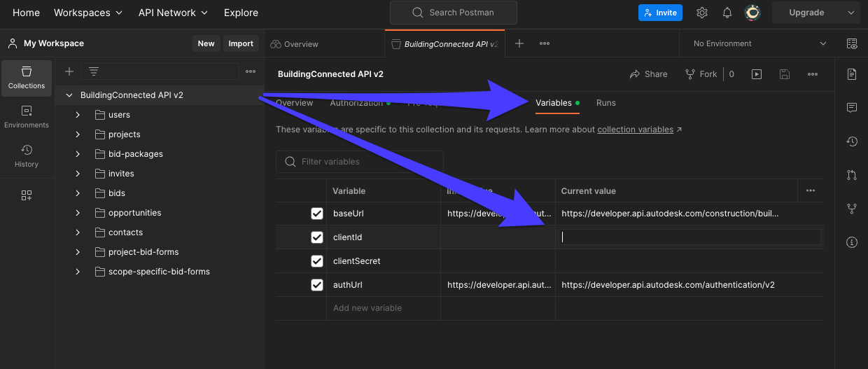Open the No Environment dropdown
This screenshot has width=868, height=369.
point(759,43)
